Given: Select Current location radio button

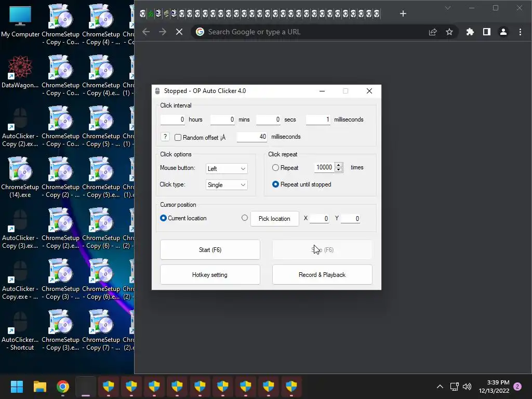Looking at the screenshot, I should tap(163, 218).
